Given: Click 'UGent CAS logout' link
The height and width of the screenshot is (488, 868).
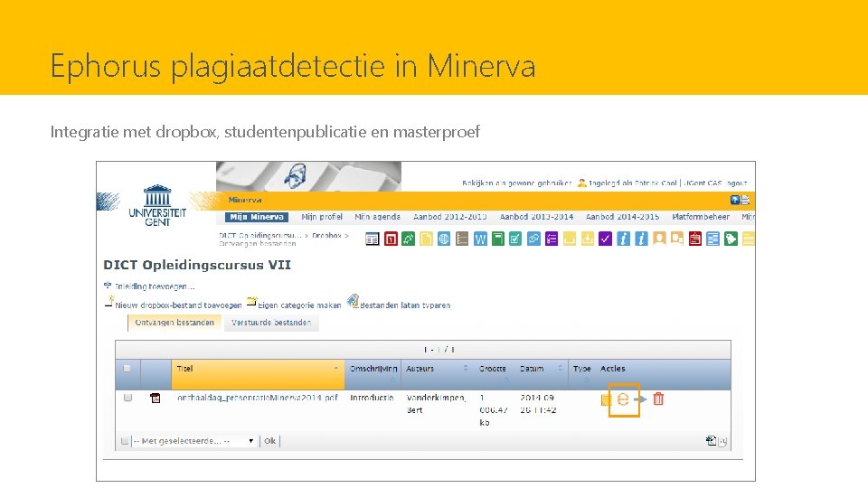Looking at the screenshot, I should [x=715, y=183].
